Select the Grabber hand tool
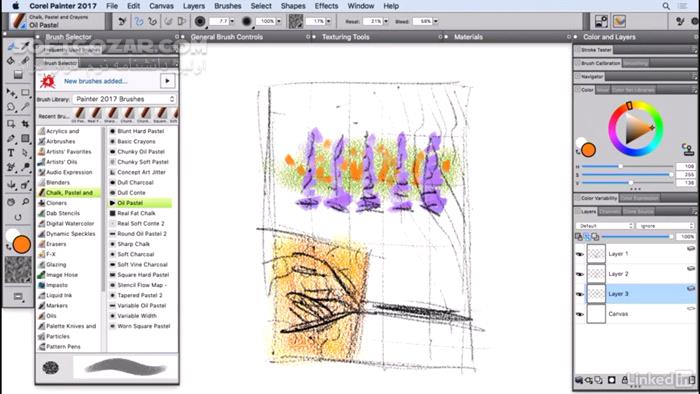Image resolution: width=700 pixels, height=394 pixels. tap(12, 202)
